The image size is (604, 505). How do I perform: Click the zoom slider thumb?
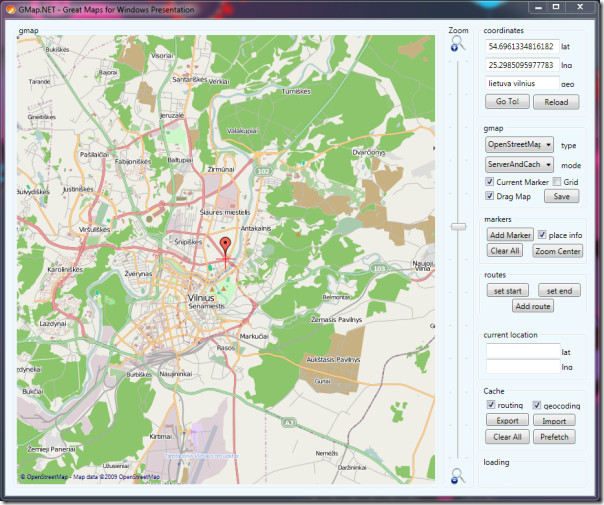coord(458,226)
